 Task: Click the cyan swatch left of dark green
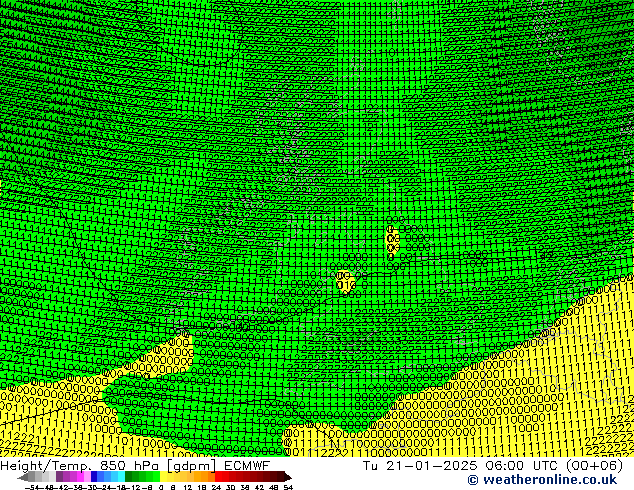tap(121, 476)
